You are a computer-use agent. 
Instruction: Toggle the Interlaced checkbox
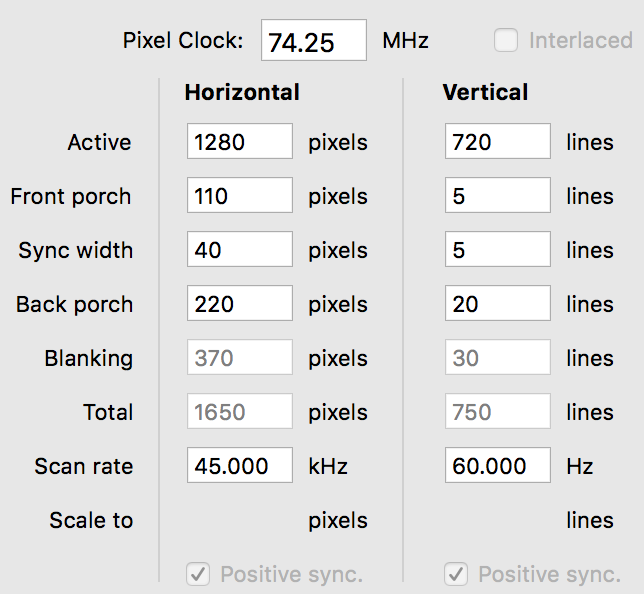[x=507, y=40]
